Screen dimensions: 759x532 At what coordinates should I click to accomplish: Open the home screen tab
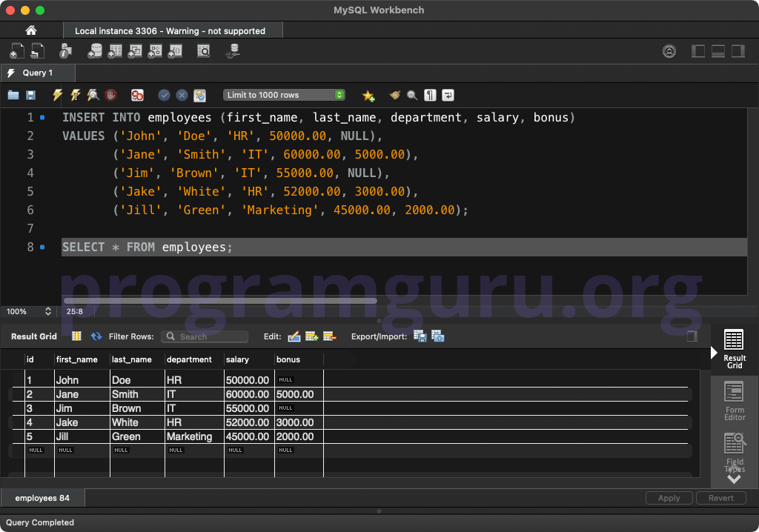click(x=31, y=30)
